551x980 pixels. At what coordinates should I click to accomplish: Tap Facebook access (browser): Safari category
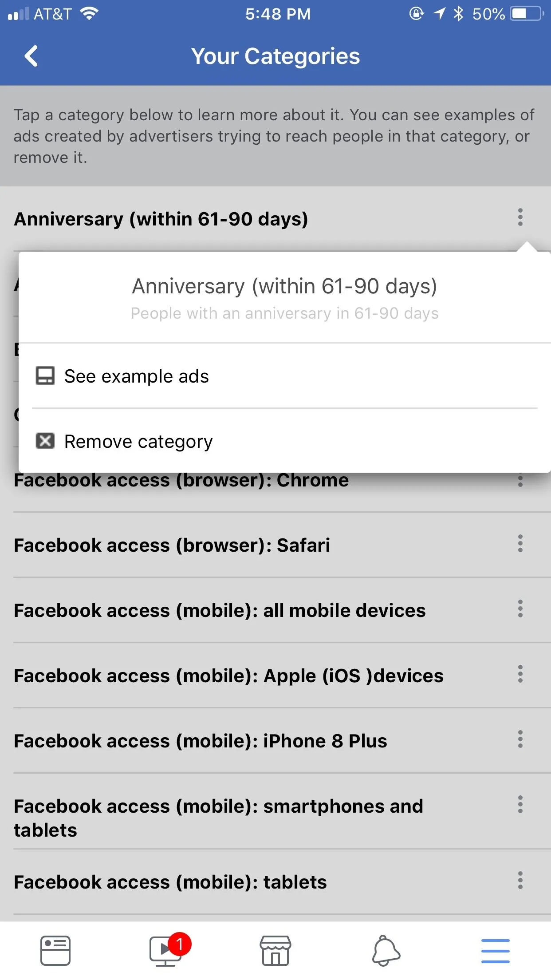coord(172,545)
